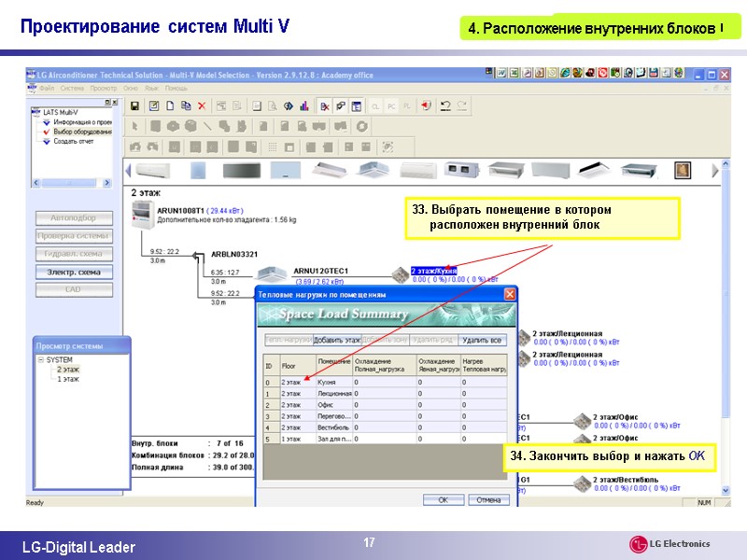The image size is (747, 560).
Task: Toggle the Bx red-cross toolbar button
Action: pos(325,106)
